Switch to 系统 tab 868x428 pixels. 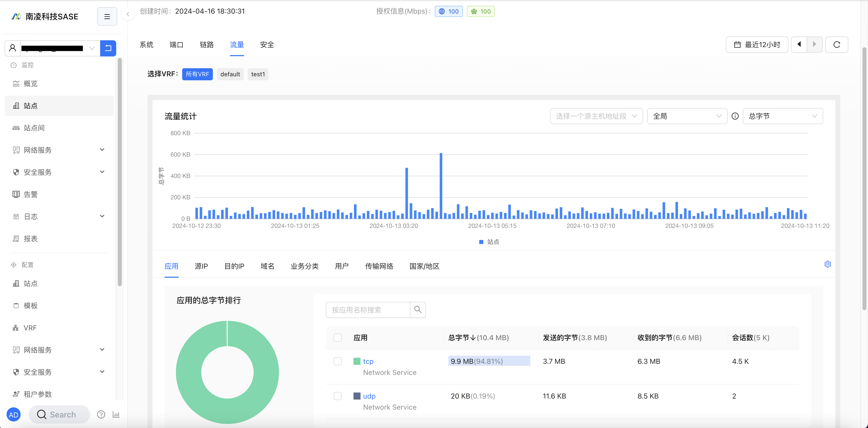click(147, 45)
